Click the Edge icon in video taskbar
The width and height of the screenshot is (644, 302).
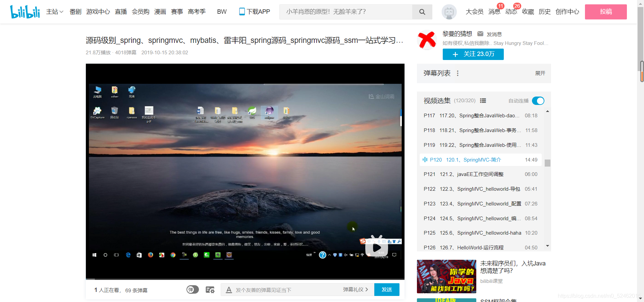point(128,255)
